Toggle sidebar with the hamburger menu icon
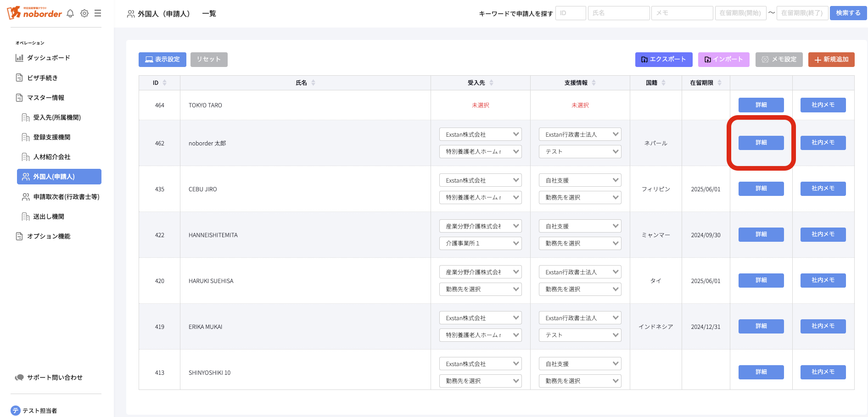868x417 pixels. (x=98, y=13)
